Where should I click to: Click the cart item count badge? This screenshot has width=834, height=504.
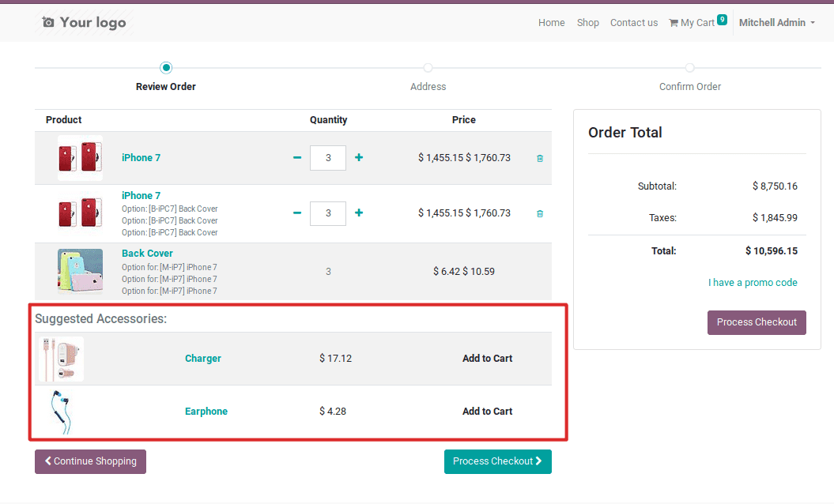[722, 20]
